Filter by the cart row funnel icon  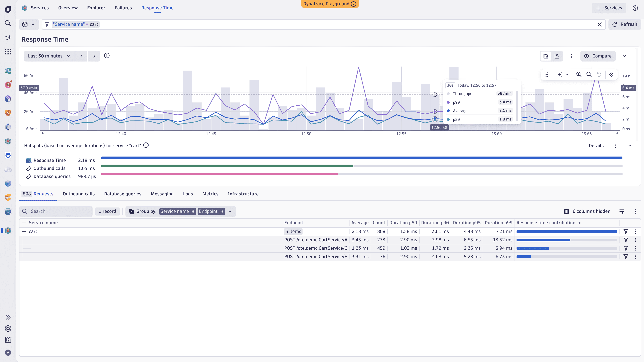(626, 231)
